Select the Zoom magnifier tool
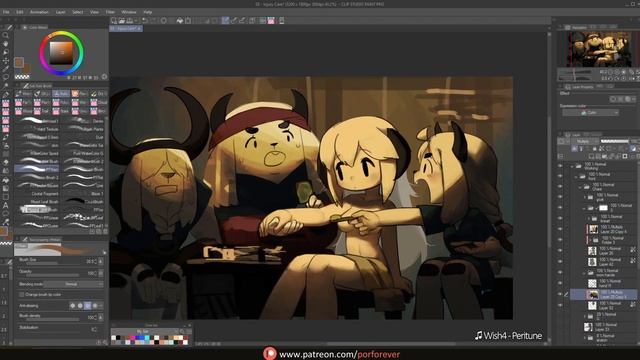Screen dimensions: 640x360 coord(6,36)
